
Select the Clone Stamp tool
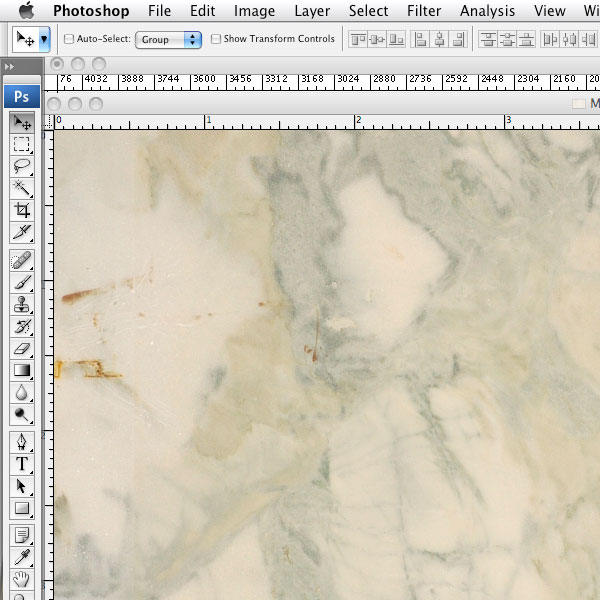point(21,305)
